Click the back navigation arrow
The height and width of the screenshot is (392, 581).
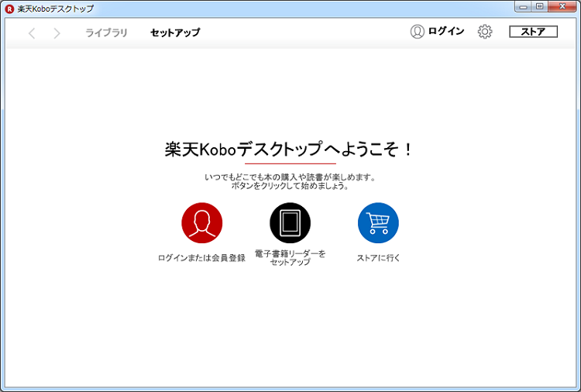click(32, 33)
